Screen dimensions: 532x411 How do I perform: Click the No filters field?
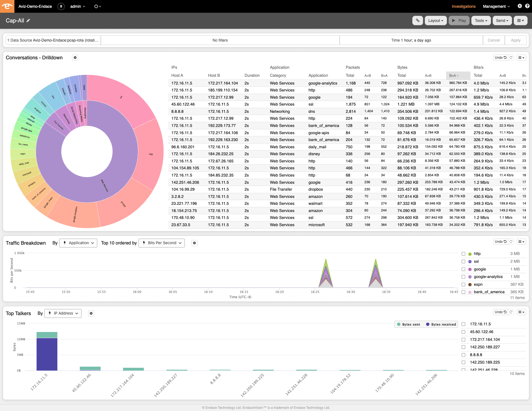coord(220,40)
